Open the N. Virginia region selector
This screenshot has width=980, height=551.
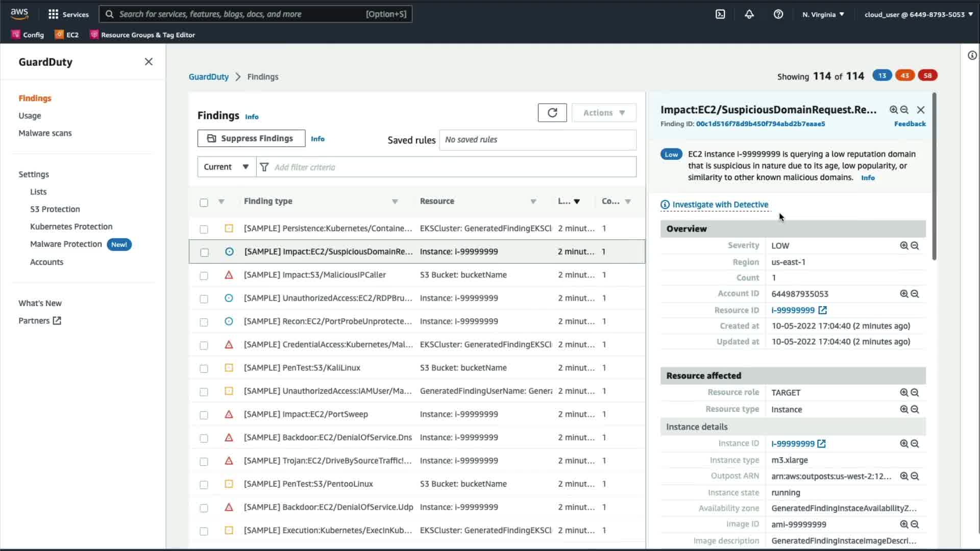823,14
